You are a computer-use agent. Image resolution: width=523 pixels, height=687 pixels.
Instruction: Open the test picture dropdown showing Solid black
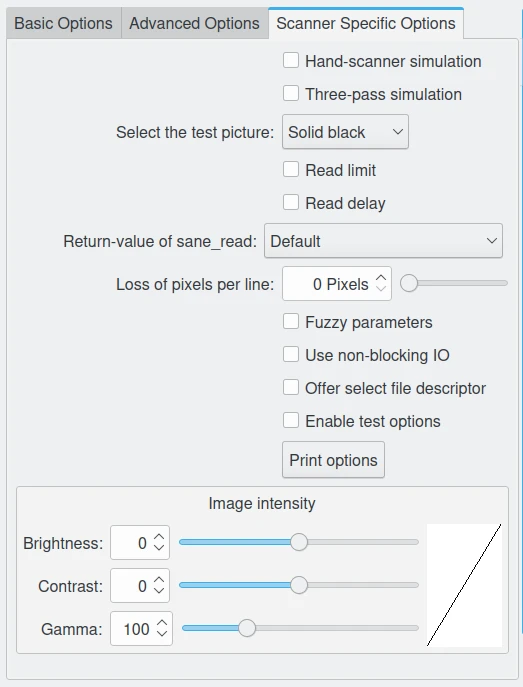(345, 132)
